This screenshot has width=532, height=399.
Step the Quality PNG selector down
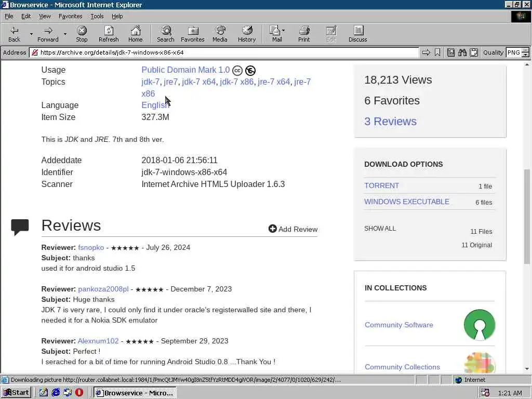tap(525, 55)
